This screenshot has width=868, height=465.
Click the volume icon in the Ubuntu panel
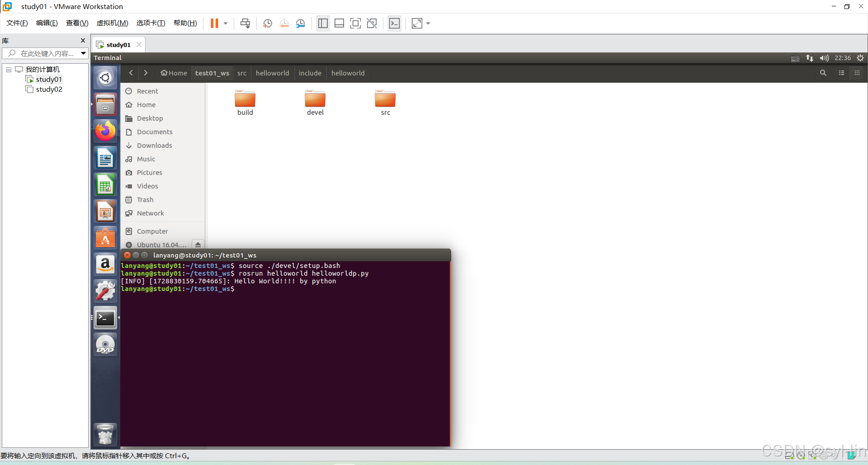pos(824,58)
